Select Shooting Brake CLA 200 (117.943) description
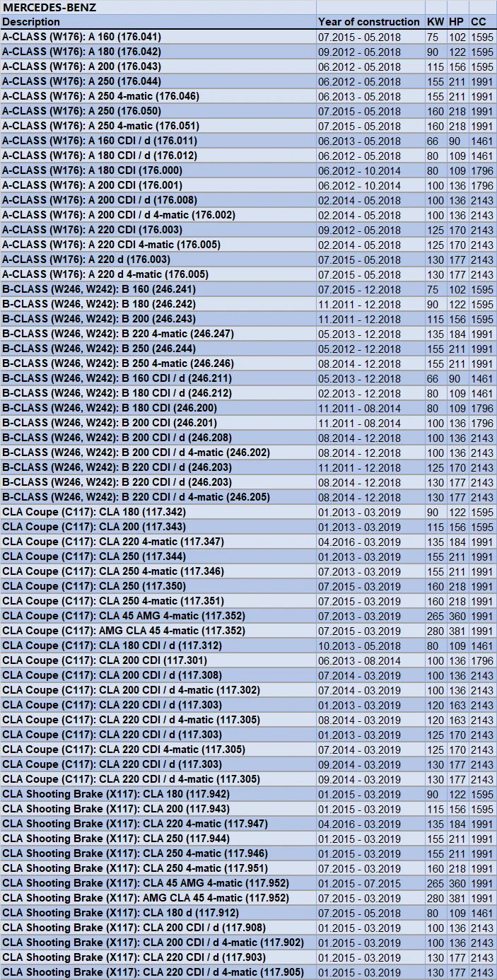The width and height of the screenshot is (497, 980). (158, 809)
